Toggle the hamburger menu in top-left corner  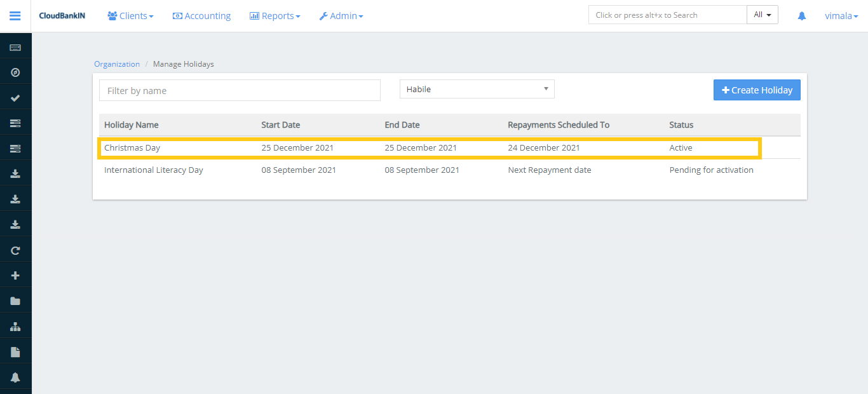click(15, 16)
